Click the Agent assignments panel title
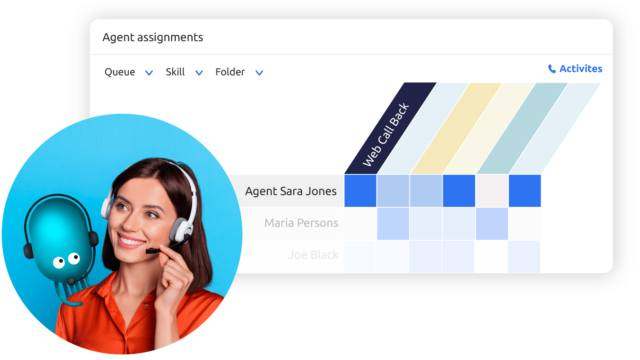 pos(153,37)
